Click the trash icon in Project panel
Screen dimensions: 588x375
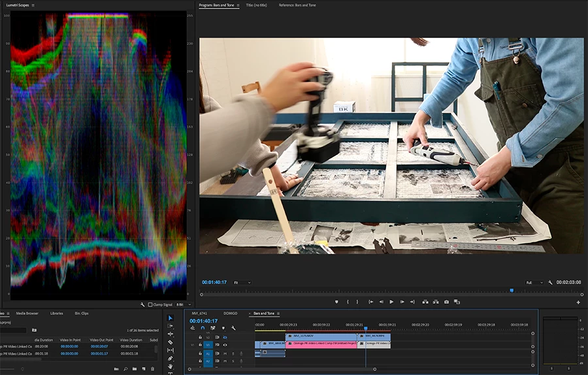click(x=152, y=369)
